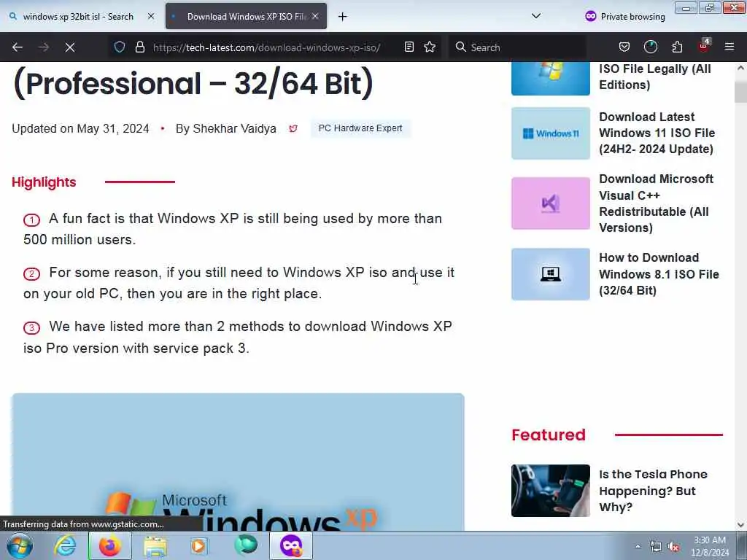The image size is (747, 560).
Task: Click the circular progress toolbar icon
Action: click(650, 47)
